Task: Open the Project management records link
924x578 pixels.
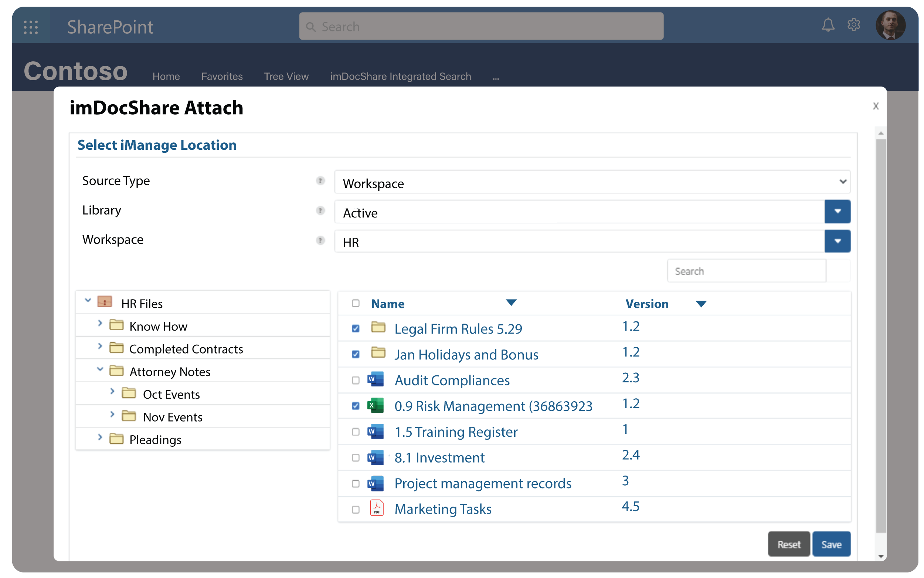Action: [x=483, y=484]
